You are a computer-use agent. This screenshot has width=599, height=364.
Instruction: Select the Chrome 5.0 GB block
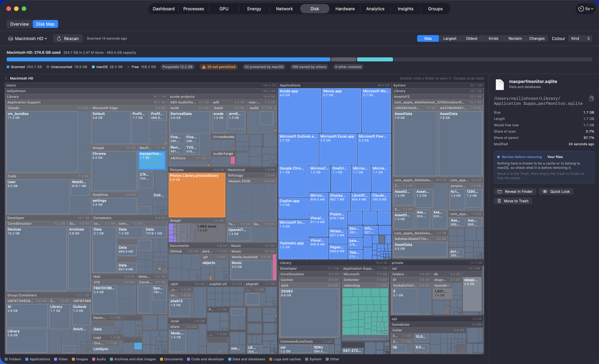click(x=114, y=171)
